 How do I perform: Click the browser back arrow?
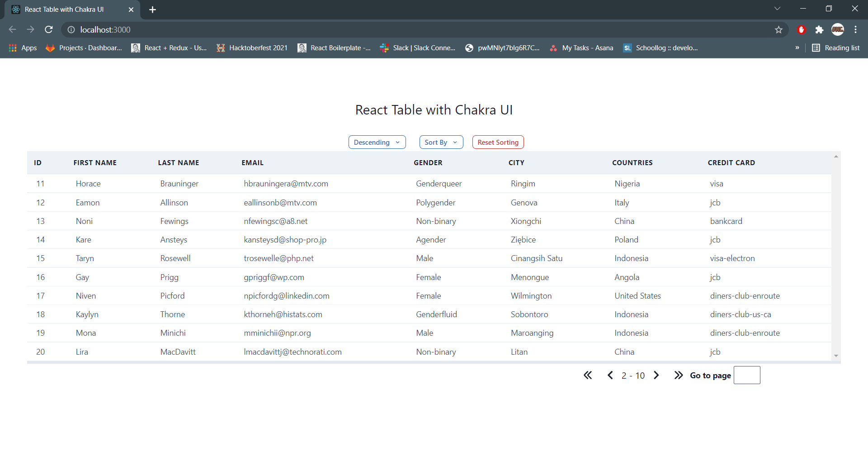(x=12, y=29)
